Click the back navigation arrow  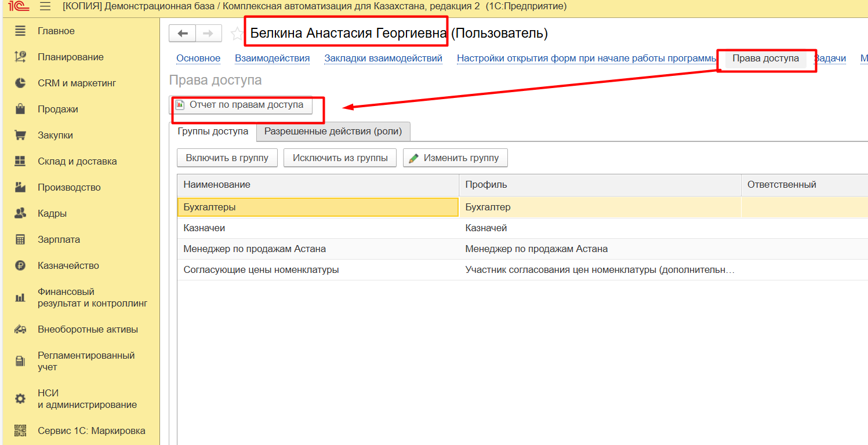pyautogui.click(x=182, y=34)
